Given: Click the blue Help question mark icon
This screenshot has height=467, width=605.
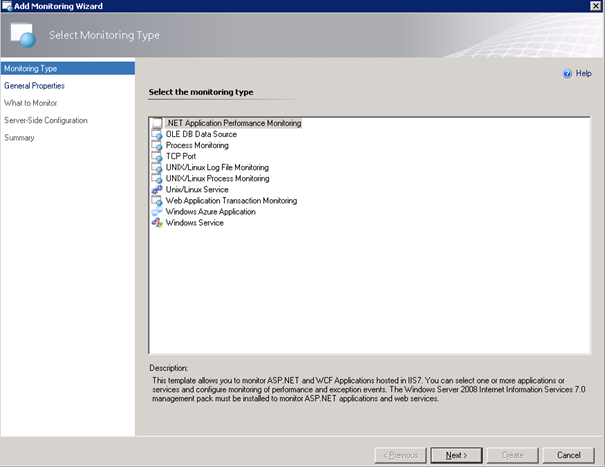Looking at the screenshot, I should click(567, 73).
